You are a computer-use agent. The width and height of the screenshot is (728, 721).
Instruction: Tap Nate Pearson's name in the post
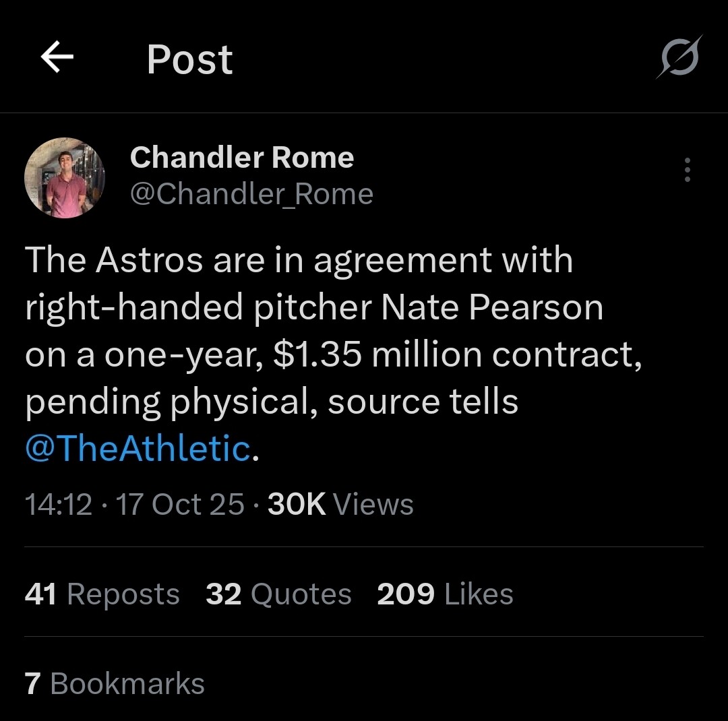(492, 308)
